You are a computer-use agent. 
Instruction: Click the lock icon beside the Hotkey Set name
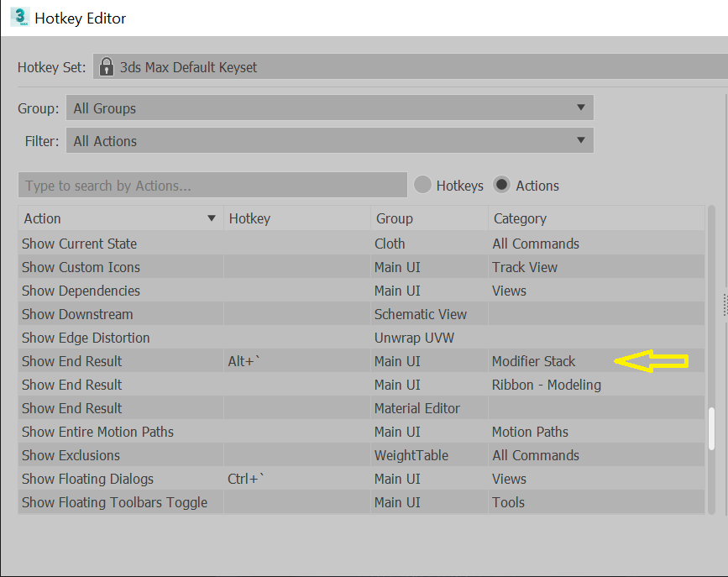106,66
